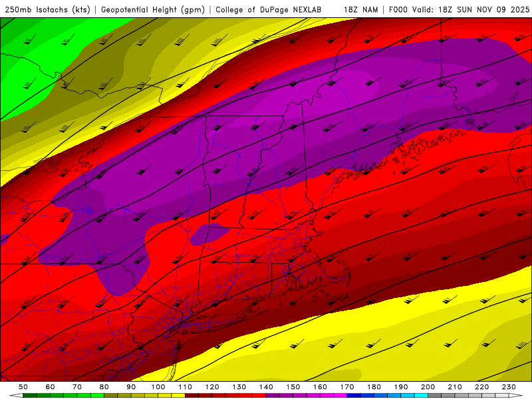This screenshot has width=532, height=399.
Task: Click the 60 knot legend label
Action: 51,387
